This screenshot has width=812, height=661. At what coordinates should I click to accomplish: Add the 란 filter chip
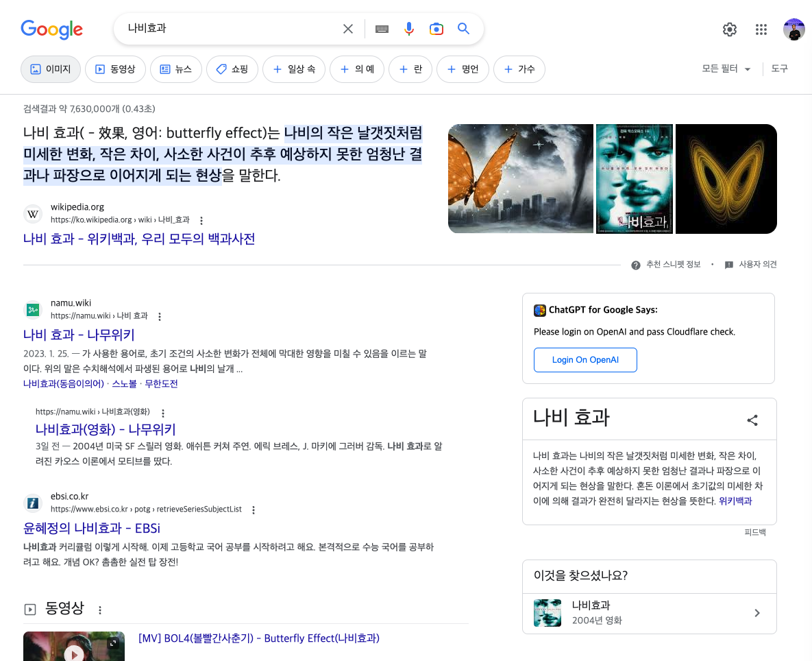click(x=410, y=69)
